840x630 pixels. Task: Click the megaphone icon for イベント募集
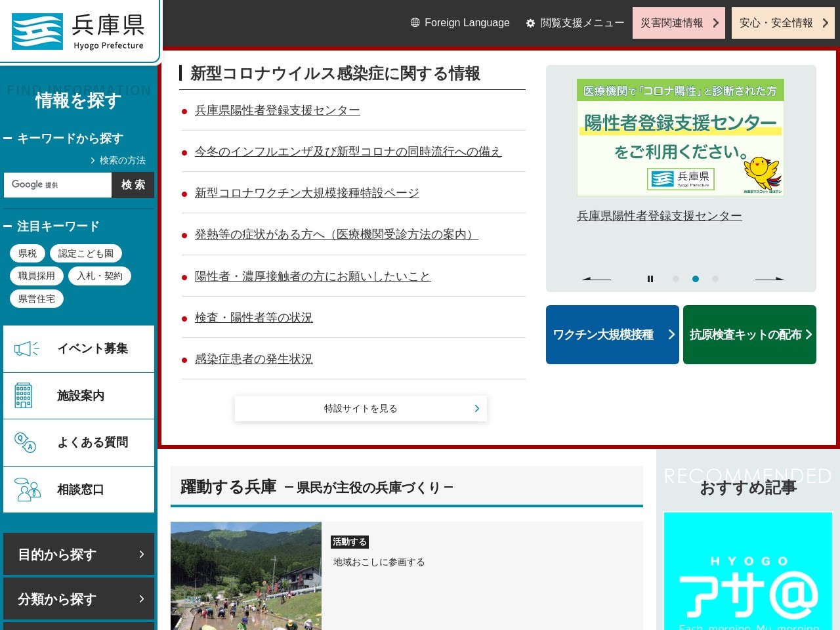27,348
